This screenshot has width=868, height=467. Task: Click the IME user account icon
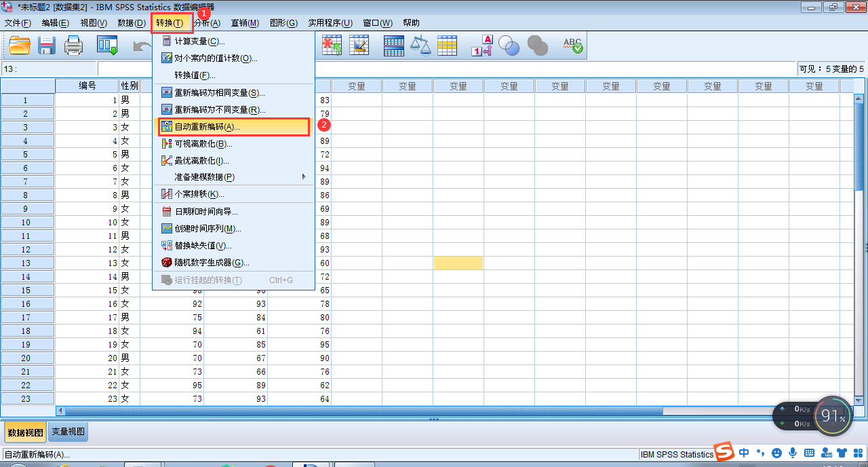click(x=826, y=452)
